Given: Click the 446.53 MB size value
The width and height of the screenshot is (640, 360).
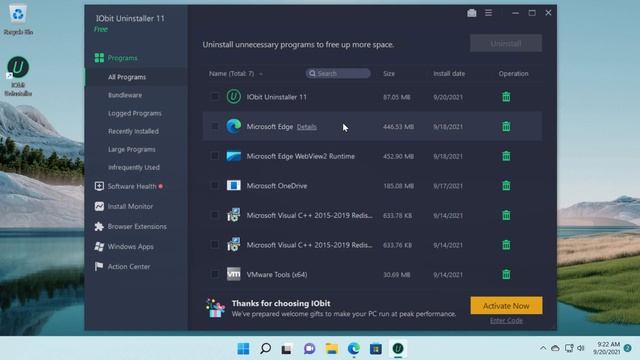Looking at the screenshot, I should 398,127.
